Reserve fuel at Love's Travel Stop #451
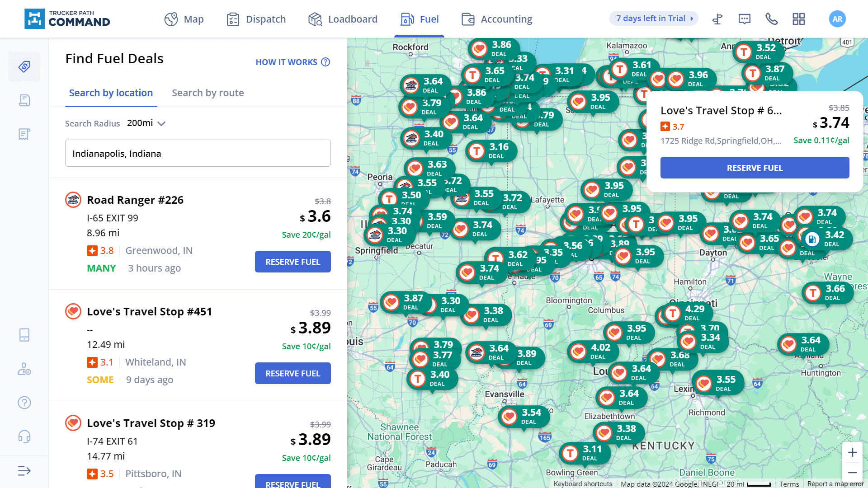This screenshot has width=868, height=488. [293, 373]
